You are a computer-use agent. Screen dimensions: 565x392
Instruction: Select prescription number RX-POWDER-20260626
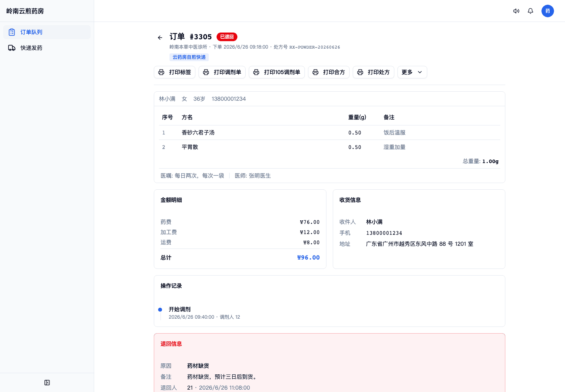[315, 47]
